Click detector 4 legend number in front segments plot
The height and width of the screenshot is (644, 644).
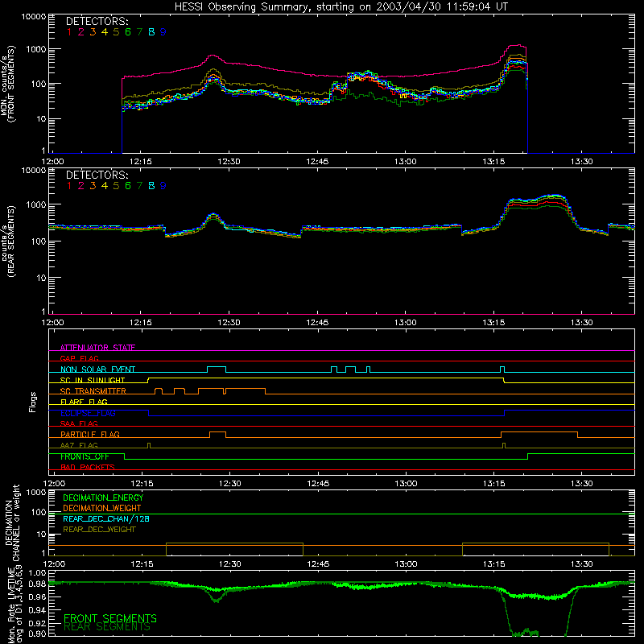coord(105,32)
